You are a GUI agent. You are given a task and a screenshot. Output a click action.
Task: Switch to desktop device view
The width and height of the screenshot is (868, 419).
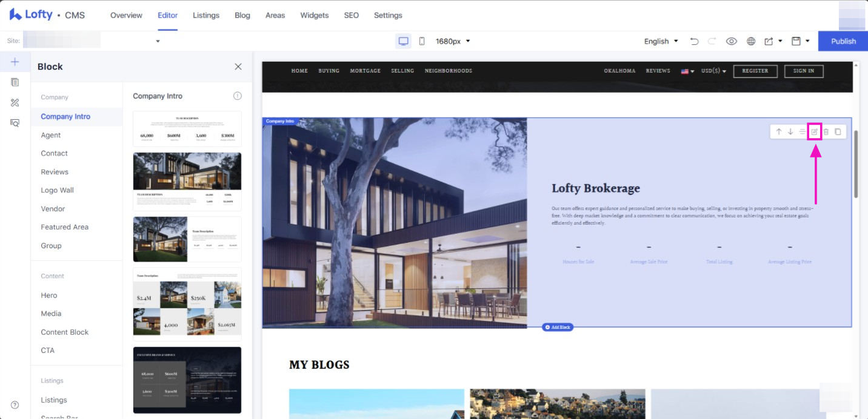pos(403,41)
